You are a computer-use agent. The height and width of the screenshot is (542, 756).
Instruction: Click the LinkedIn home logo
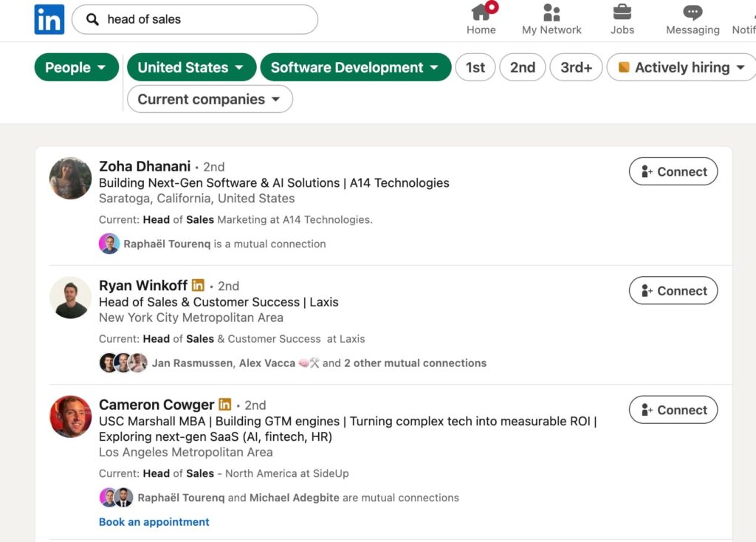point(49,19)
